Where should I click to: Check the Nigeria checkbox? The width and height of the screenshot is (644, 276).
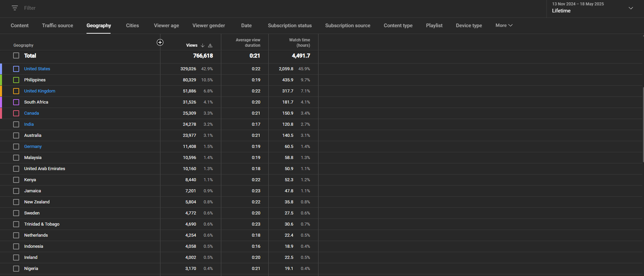16,269
